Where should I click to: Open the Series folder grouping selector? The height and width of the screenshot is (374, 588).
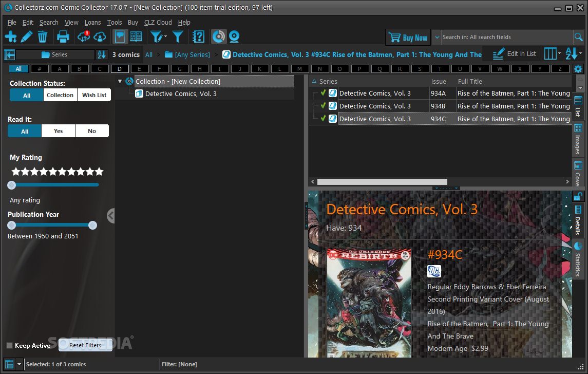[55, 55]
